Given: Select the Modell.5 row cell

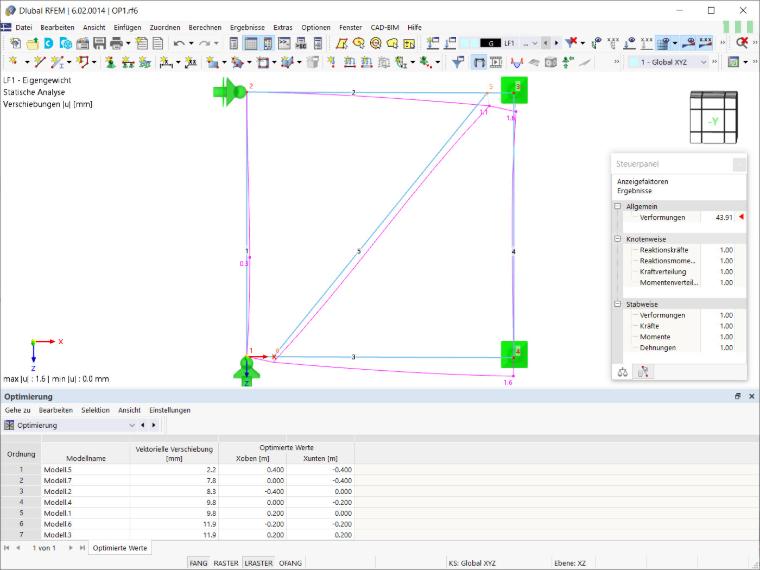Looking at the screenshot, I should (x=86, y=470).
